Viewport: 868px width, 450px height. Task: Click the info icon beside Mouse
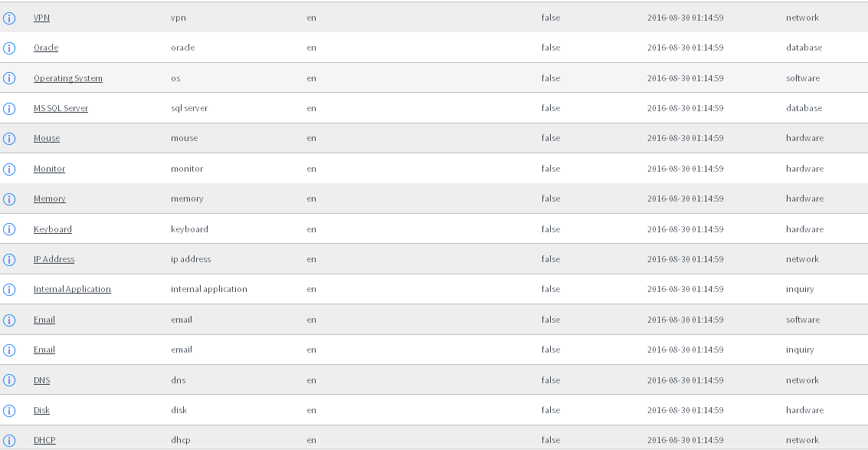coord(9,138)
